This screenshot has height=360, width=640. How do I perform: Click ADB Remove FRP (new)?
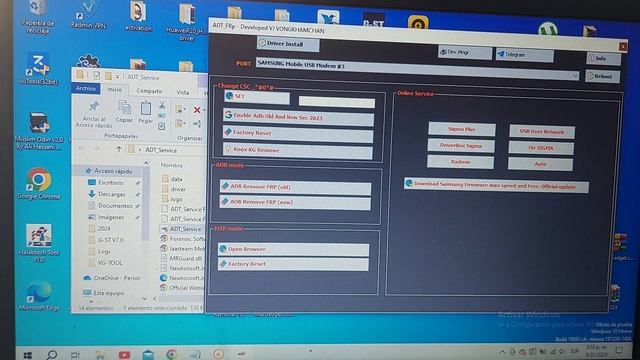pos(295,202)
